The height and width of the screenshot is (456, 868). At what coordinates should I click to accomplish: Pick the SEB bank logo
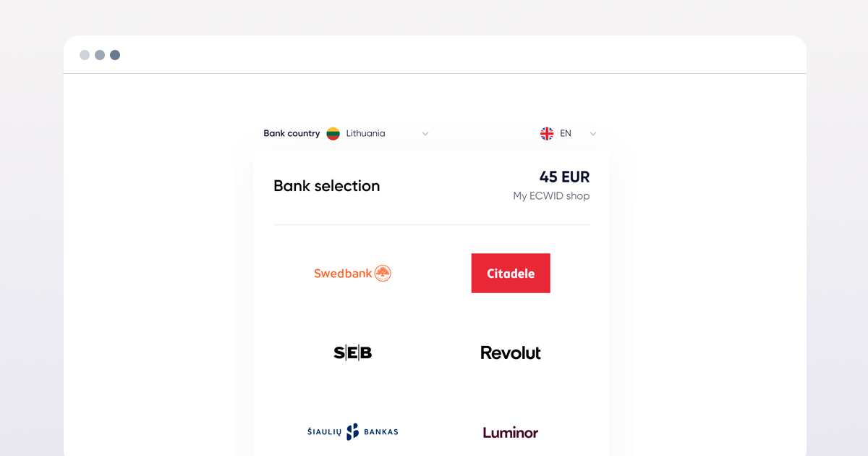click(x=352, y=352)
